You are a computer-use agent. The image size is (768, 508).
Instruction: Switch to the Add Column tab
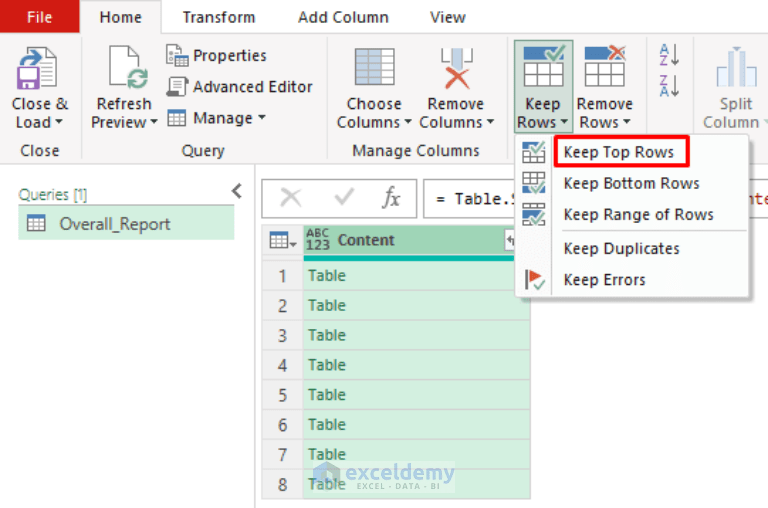point(343,17)
